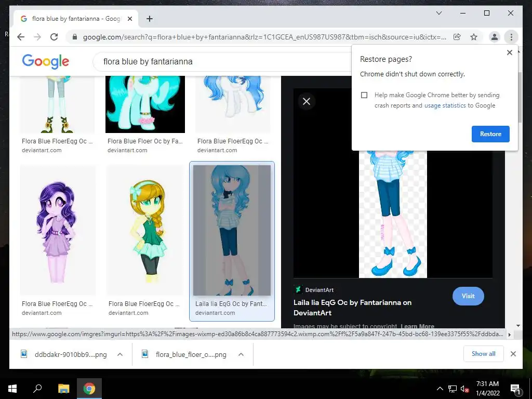Image resolution: width=532 pixels, height=399 pixels.
Task: Click the padlock site info icon
Action: click(75, 37)
